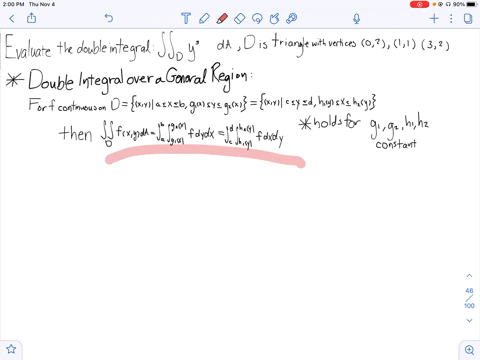Tap the handwritten word 'then'

[x=75, y=133]
